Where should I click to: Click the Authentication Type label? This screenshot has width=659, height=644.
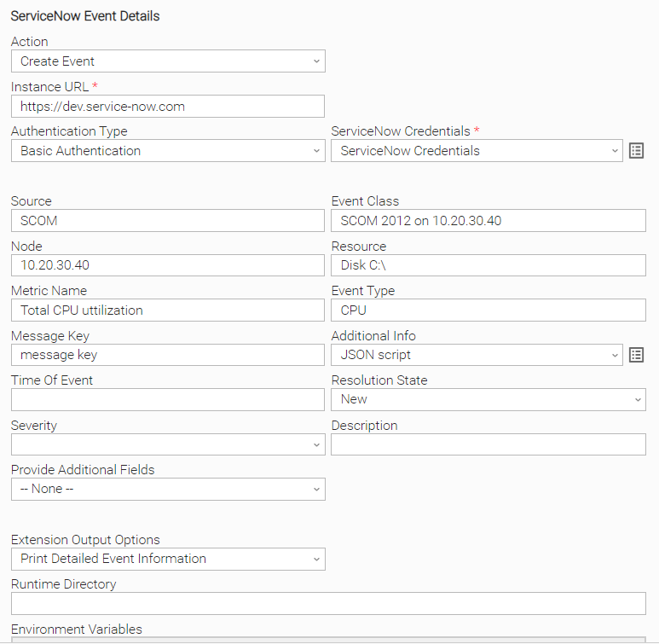[x=69, y=131]
